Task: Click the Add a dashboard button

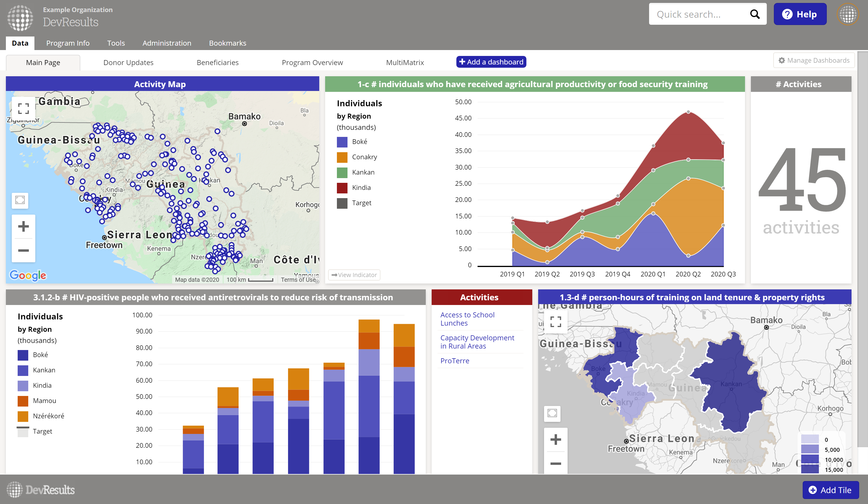Action: [491, 62]
